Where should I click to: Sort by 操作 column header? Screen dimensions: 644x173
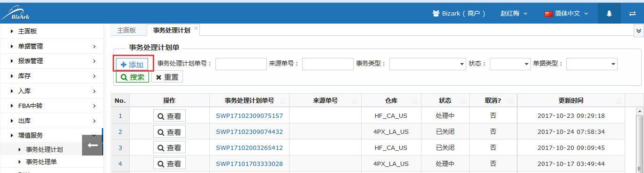pos(169,101)
